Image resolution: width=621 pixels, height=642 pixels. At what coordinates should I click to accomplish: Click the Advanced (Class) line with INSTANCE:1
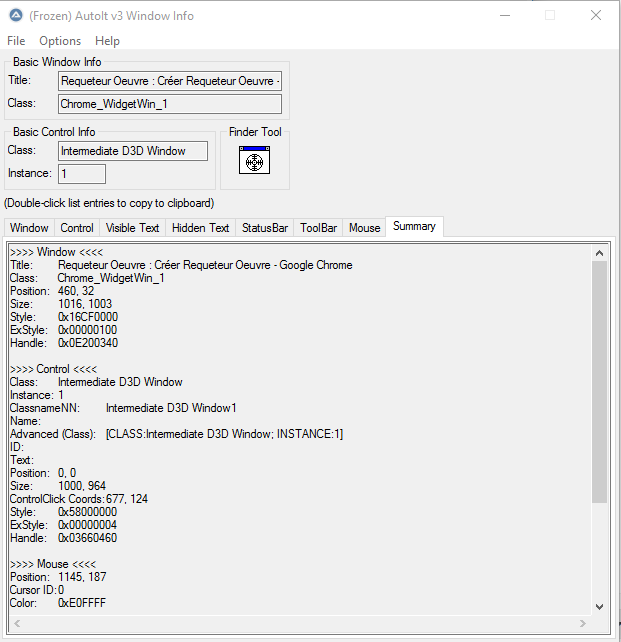point(176,434)
